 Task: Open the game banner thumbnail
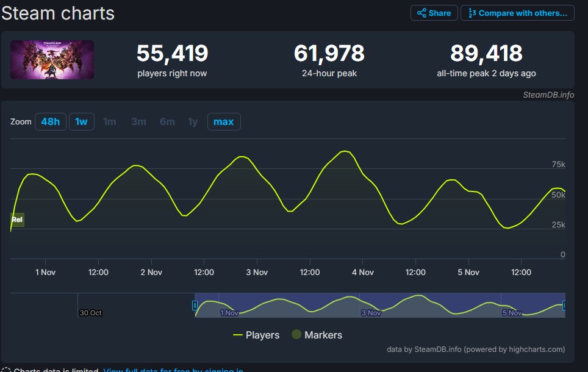pyautogui.click(x=52, y=60)
